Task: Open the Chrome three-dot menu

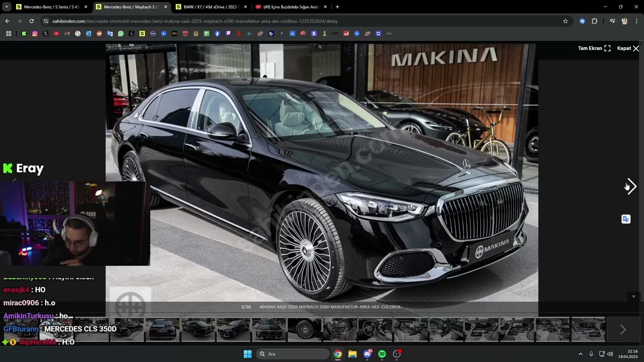Action: pyautogui.click(x=636, y=21)
